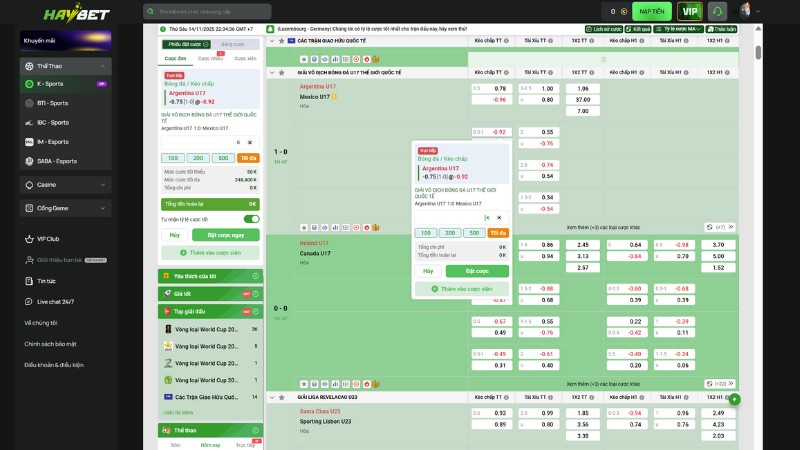Click the IM-Esports sidebar icon
The image size is (800, 450).
(x=29, y=142)
